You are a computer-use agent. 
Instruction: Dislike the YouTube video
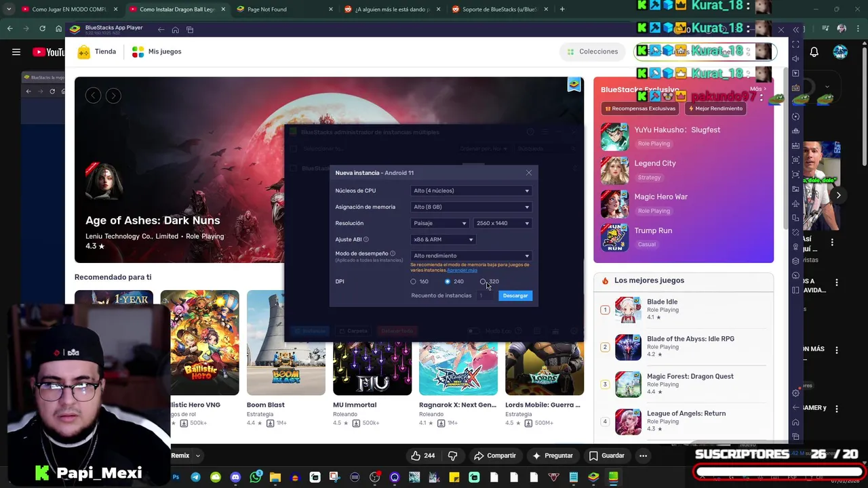pyautogui.click(x=452, y=455)
